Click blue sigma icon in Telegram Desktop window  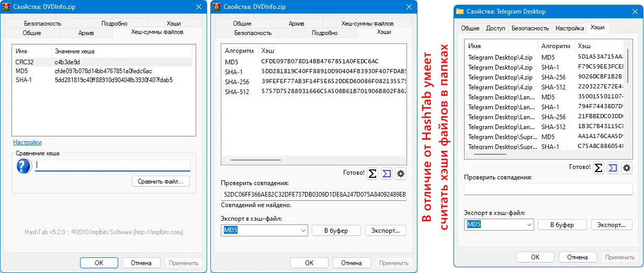pos(613,168)
